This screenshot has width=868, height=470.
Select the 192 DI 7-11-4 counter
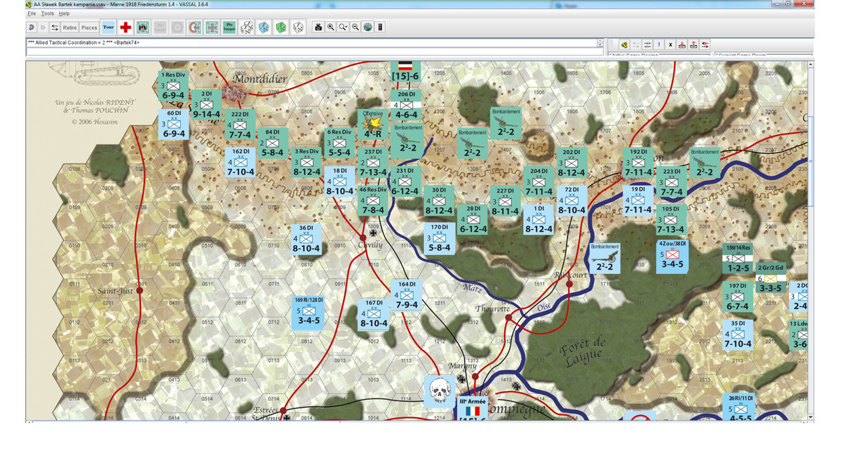638,163
